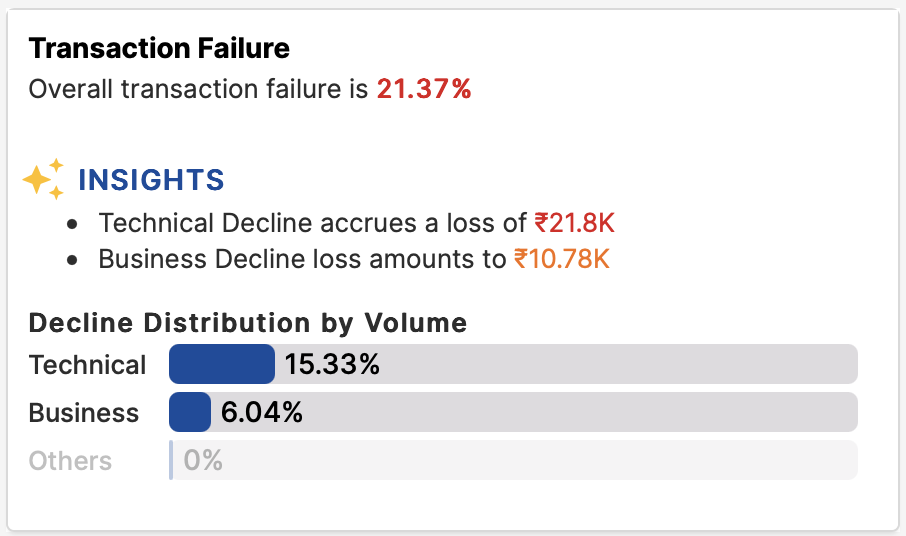This screenshot has height=536, width=906.
Task: Click the ₹10.78K loss amount
Action: click(561, 260)
